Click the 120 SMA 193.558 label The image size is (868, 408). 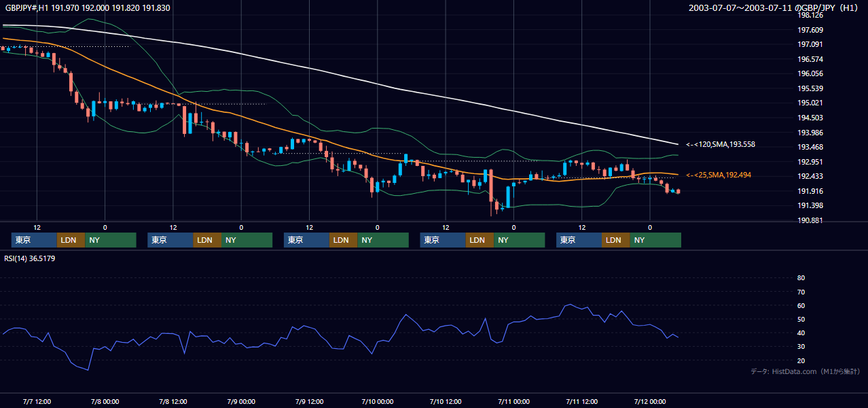(x=721, y=145)
